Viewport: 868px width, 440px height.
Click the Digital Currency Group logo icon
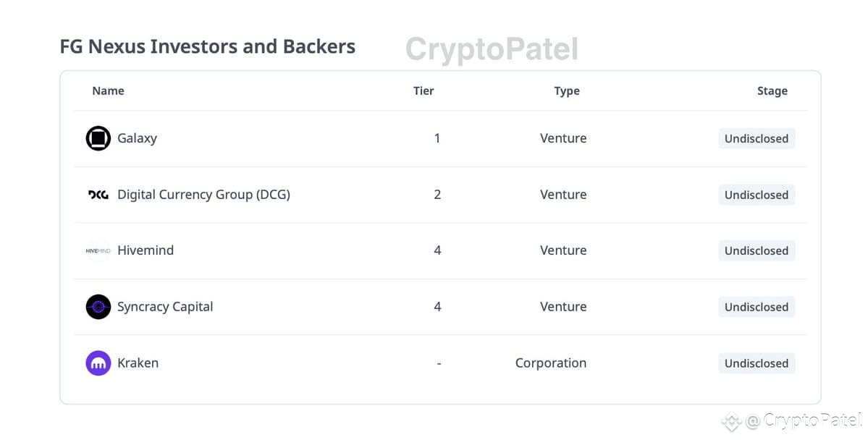pyautogui.click(x=98, y=195)
